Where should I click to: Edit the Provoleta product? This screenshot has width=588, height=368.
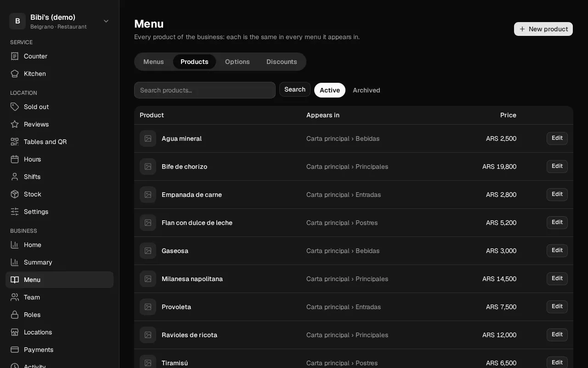pos(557,307)
